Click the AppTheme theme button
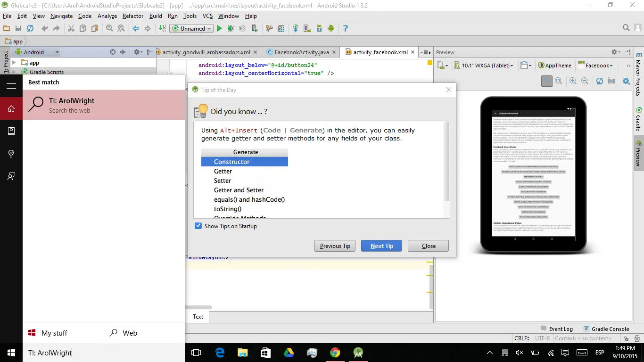The width and height of the screenshot is (644, 362). coord(554,66)
